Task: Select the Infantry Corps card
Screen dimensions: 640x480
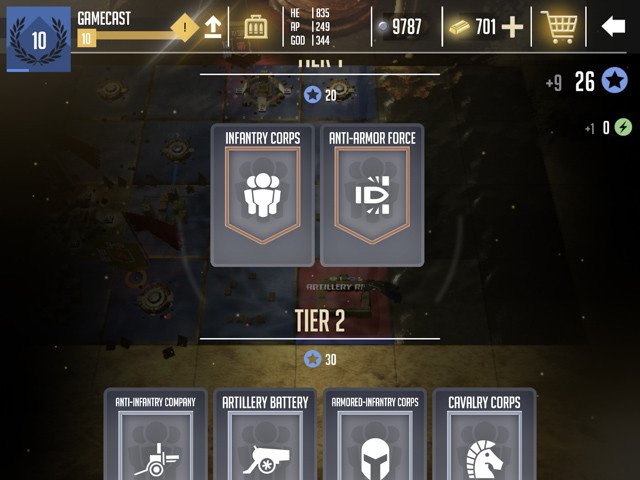Action: (262, 195)
